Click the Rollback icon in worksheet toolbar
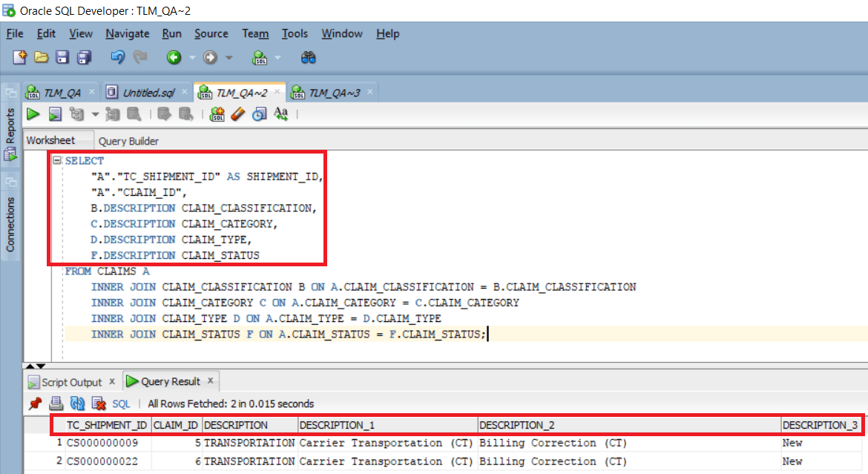Viewport: 868px width, 474px height. (186, 114)
